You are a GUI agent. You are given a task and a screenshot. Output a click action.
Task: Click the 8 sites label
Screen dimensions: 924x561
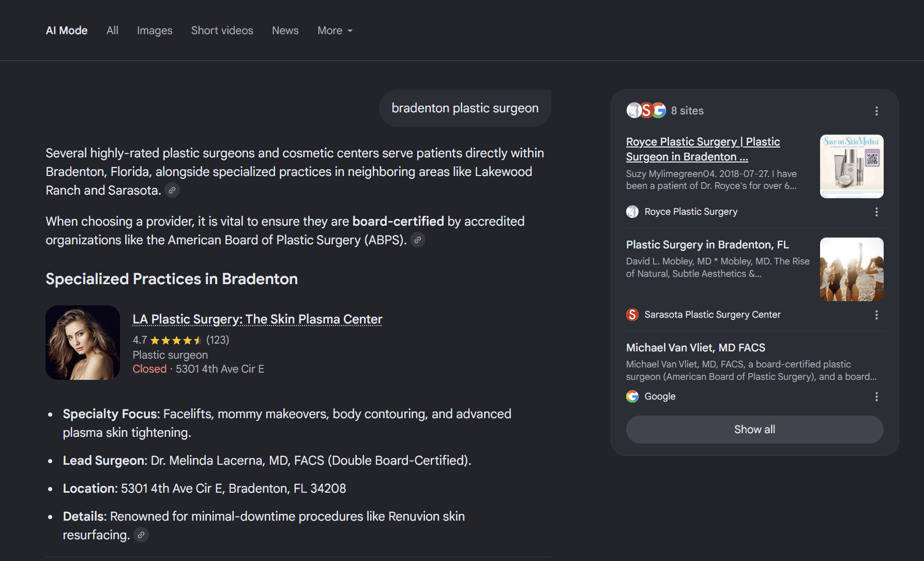687,111
